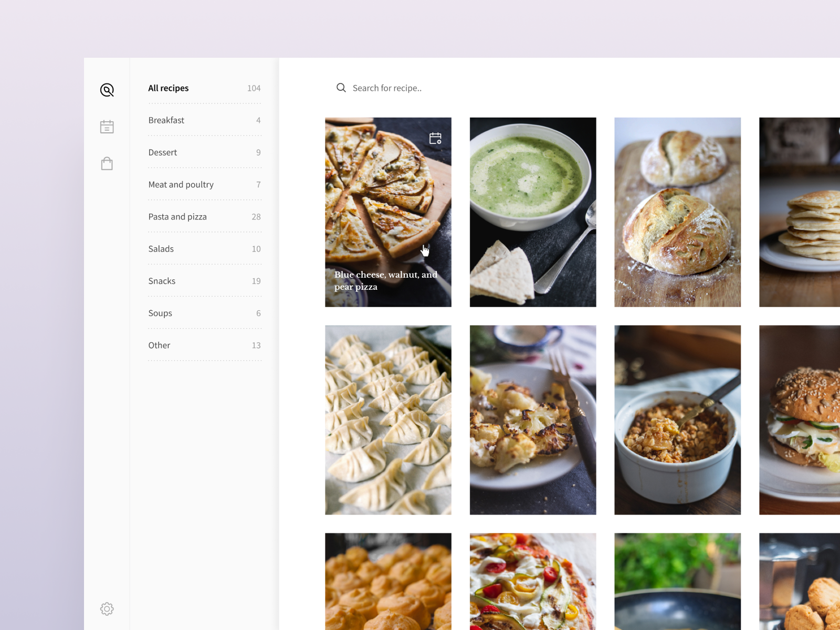Open the settings gear icon

(x=107, y=609)
